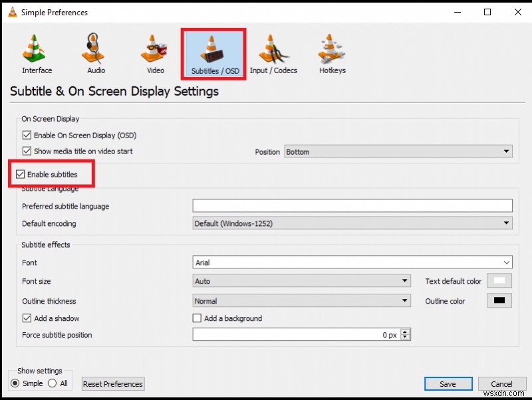
Task: Click the VLC cone icon in title bar
Action: [13, 12]
